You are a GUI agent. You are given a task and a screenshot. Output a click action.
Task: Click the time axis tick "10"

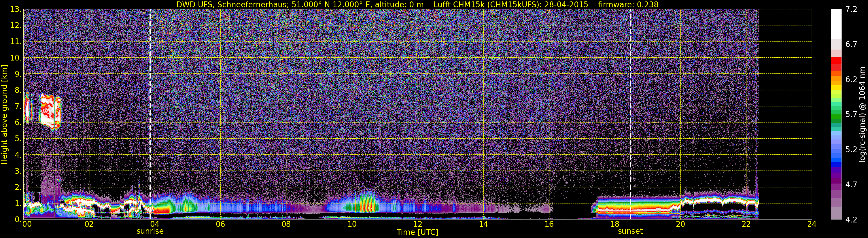[352, 224]
